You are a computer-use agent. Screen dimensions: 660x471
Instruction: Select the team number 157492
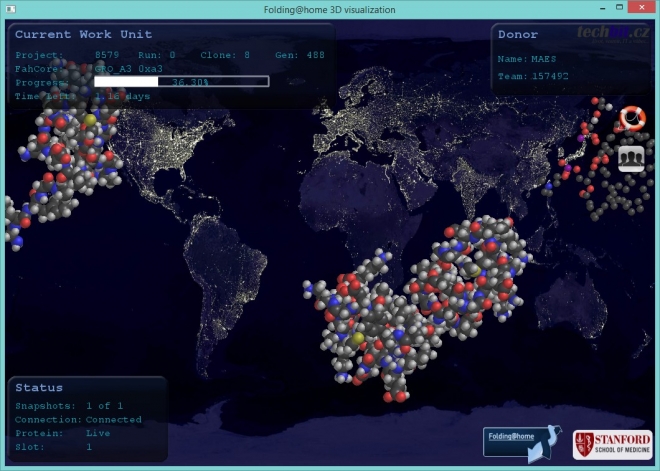(x=549, y=75)
